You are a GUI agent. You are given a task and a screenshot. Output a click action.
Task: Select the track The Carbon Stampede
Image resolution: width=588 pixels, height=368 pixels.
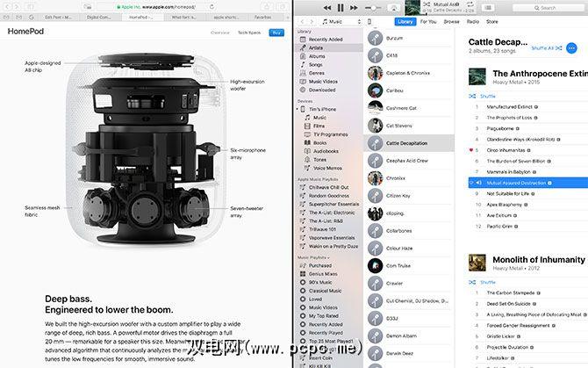pyautogui.click(x=511, y=293)
